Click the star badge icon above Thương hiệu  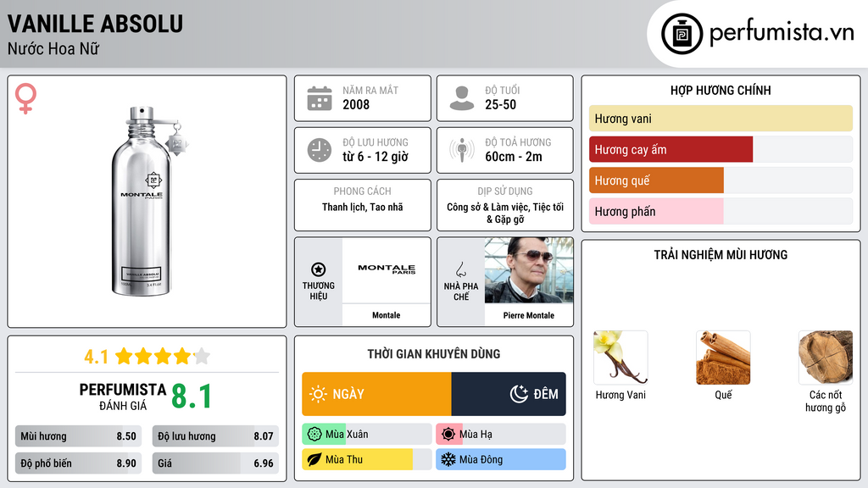pyautogui.click(x=319, y=269)
